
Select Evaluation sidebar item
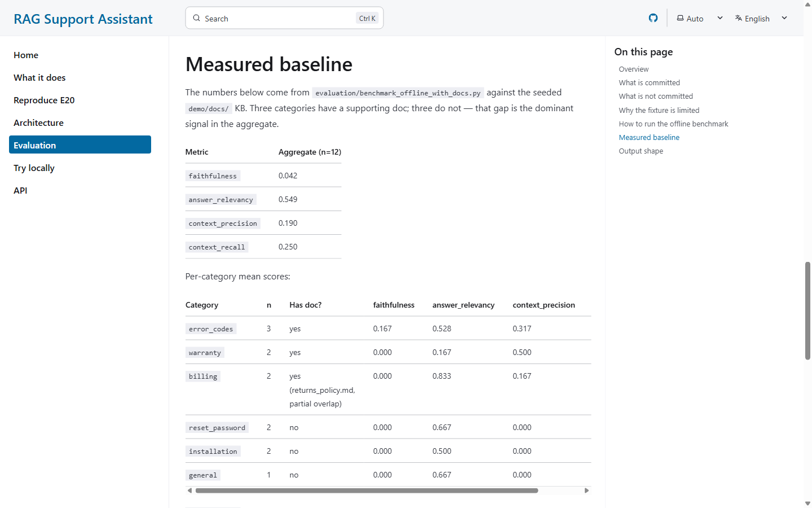point(80,145)
